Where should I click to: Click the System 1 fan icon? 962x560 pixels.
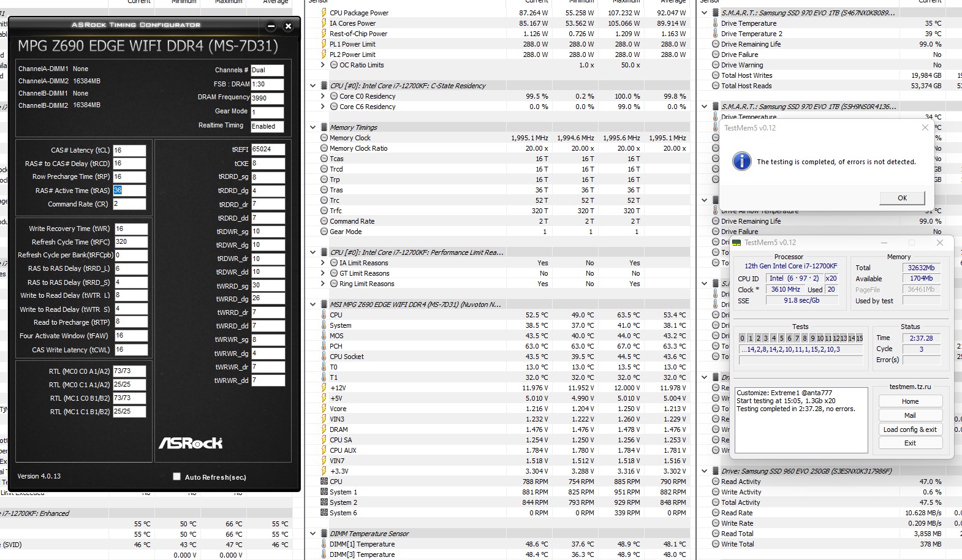coord(324,492)
